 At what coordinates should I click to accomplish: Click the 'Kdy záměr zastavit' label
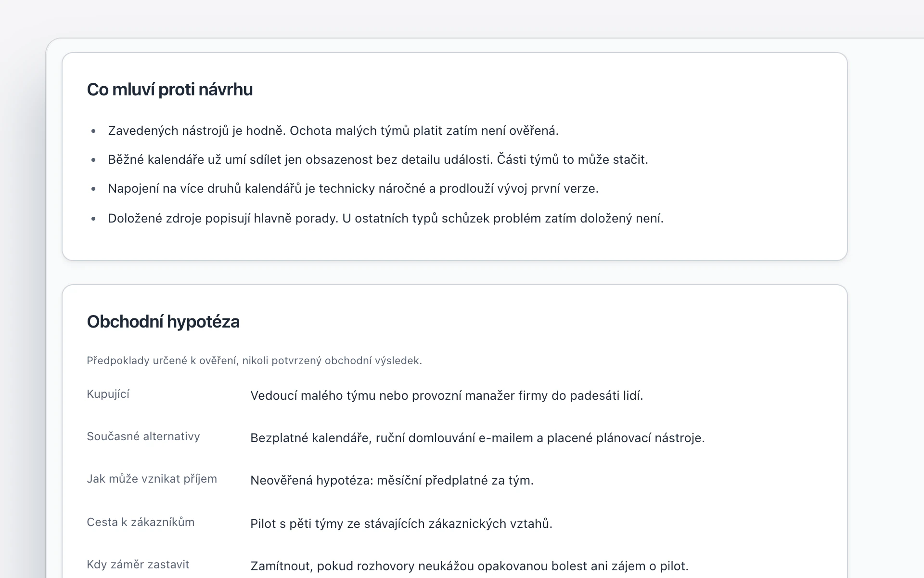138,565
